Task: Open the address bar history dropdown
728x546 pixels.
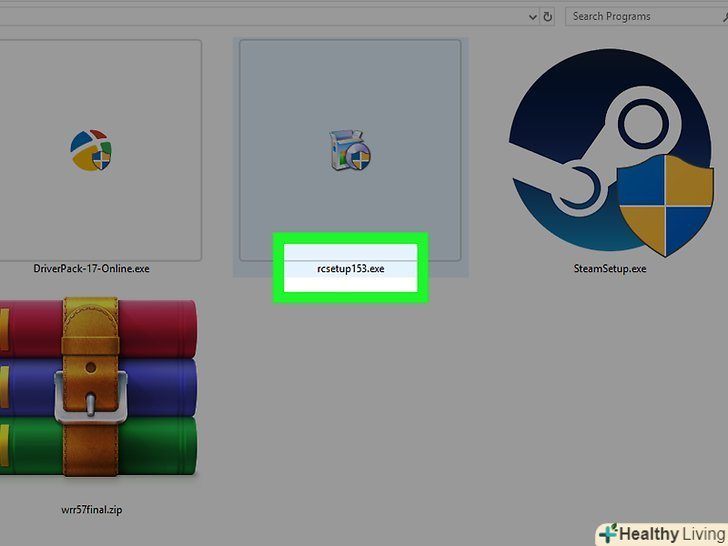Action: click(533, 17)
